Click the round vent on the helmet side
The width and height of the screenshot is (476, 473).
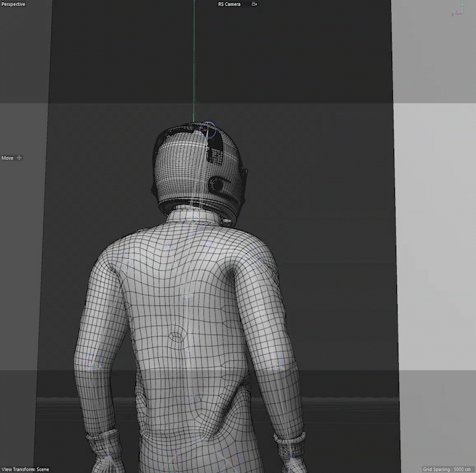[x=218, y=183]
